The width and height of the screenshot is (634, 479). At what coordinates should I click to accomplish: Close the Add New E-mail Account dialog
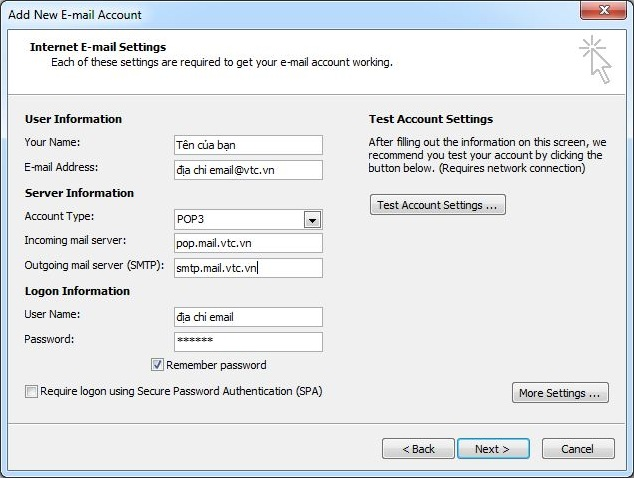(603, 14)
